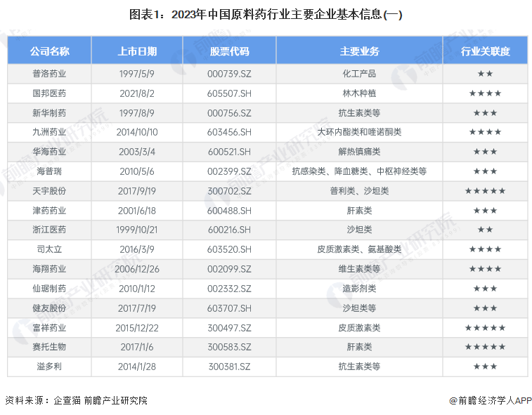Click stock code 603520.SH
This screenshot has height=415, width=532.
point(229,249)
